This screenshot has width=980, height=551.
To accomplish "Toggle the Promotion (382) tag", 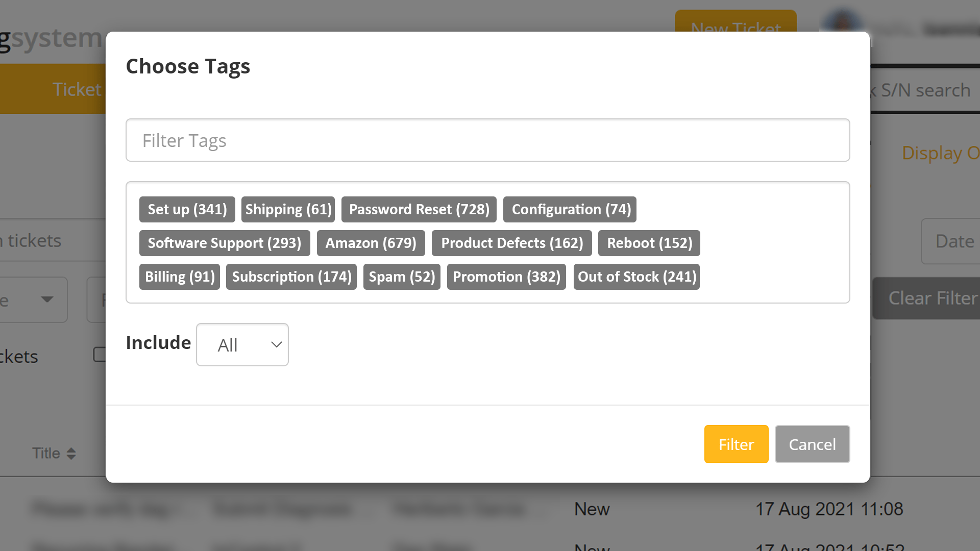I will [x=506, y=277].
